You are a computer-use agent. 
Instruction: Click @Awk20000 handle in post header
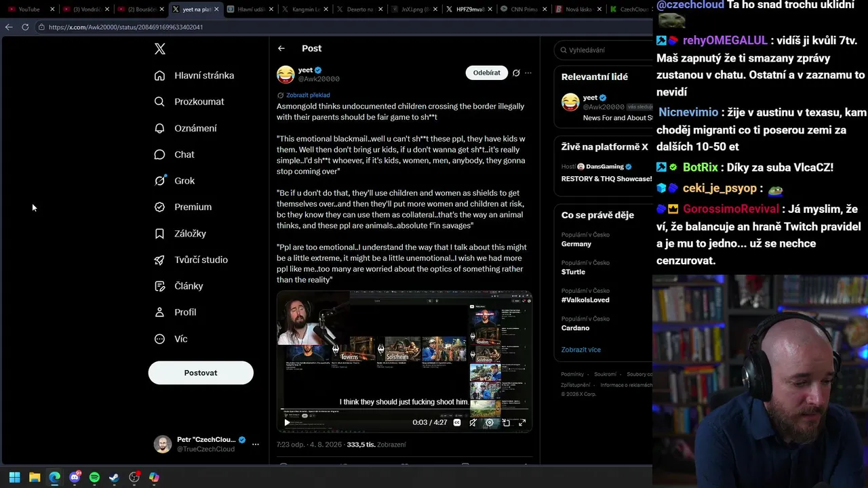pos(319,79)
